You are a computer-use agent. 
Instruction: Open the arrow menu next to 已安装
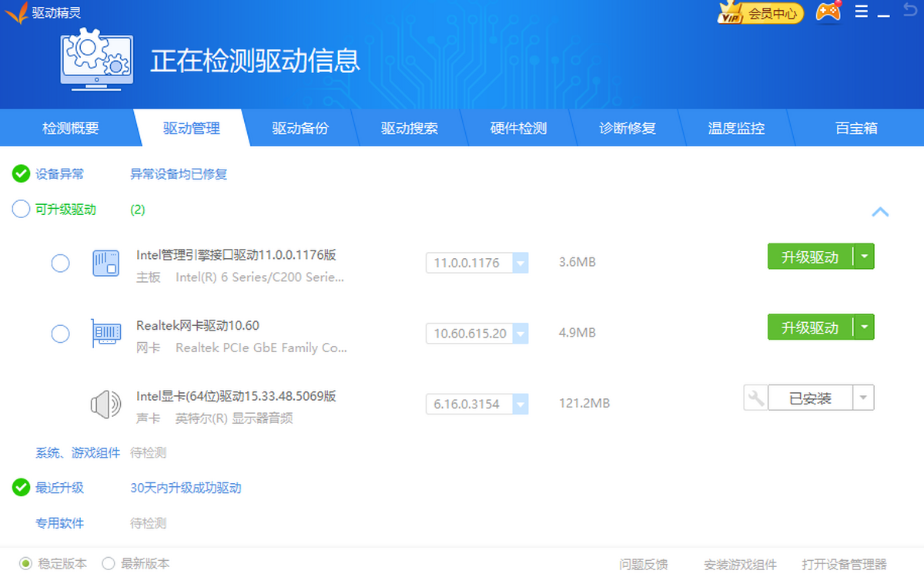(863, 398)
